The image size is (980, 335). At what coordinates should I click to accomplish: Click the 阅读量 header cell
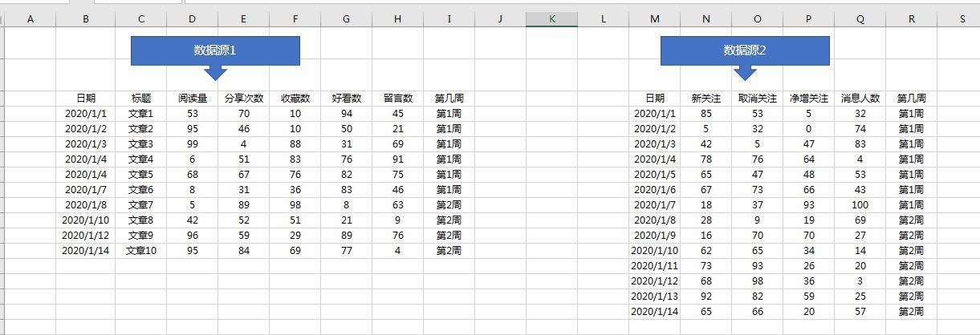click(x=192, y=99)
